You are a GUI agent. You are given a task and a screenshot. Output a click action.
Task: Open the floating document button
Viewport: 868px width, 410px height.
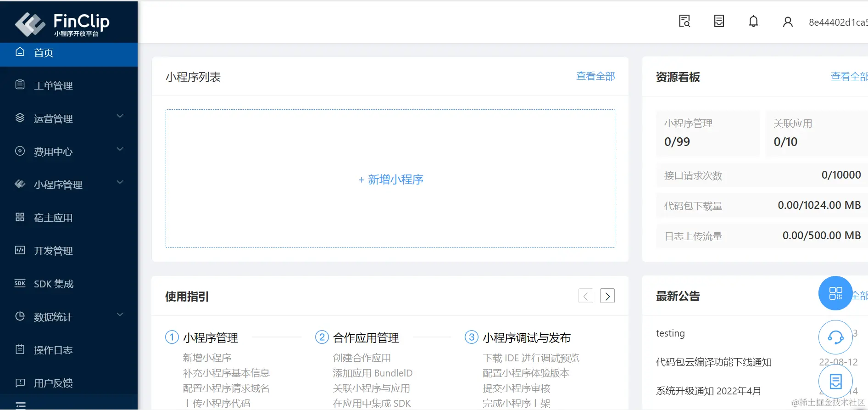coord(835,381)
